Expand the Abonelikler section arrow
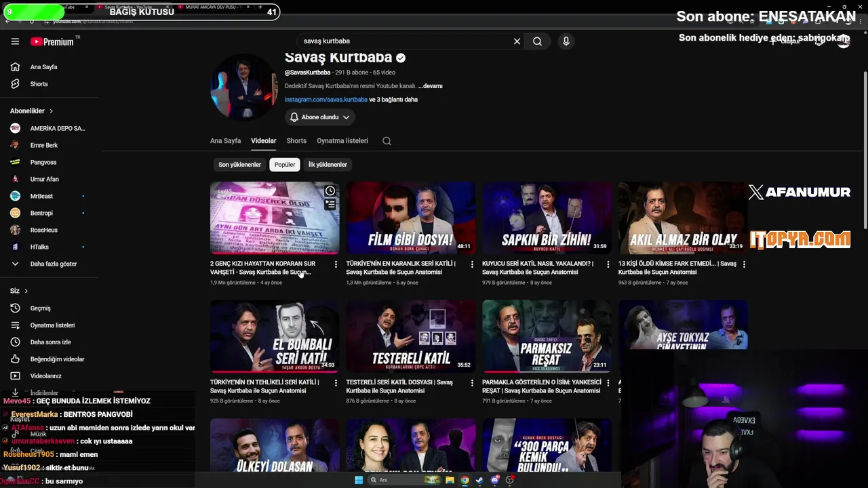Screen dimensions: 868x488 50,111
